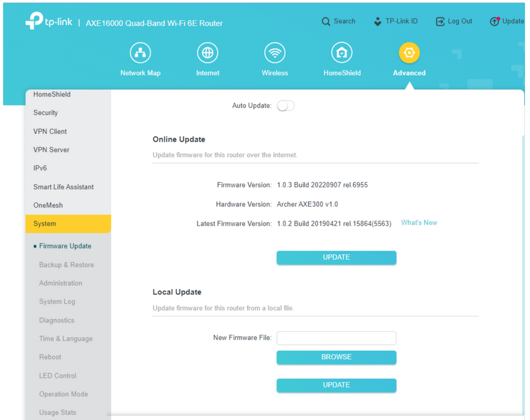Click the What's New link

[x=419, y=223]
